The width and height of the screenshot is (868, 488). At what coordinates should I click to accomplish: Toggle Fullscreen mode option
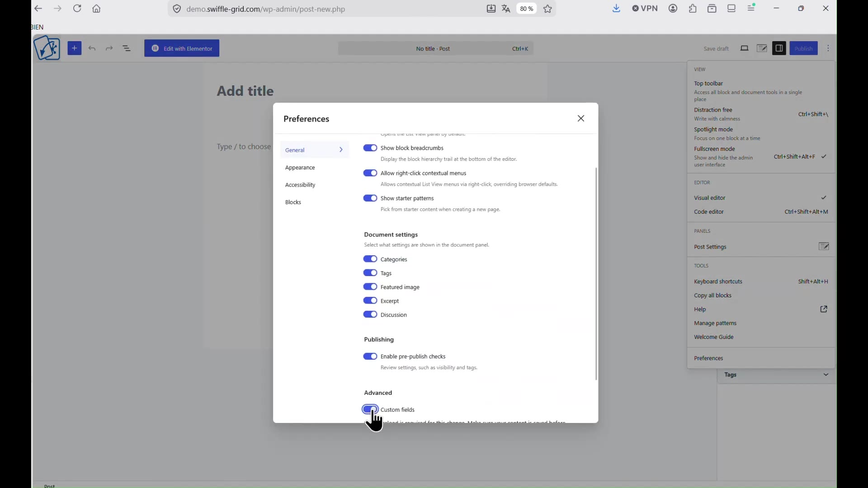point(761,157)
